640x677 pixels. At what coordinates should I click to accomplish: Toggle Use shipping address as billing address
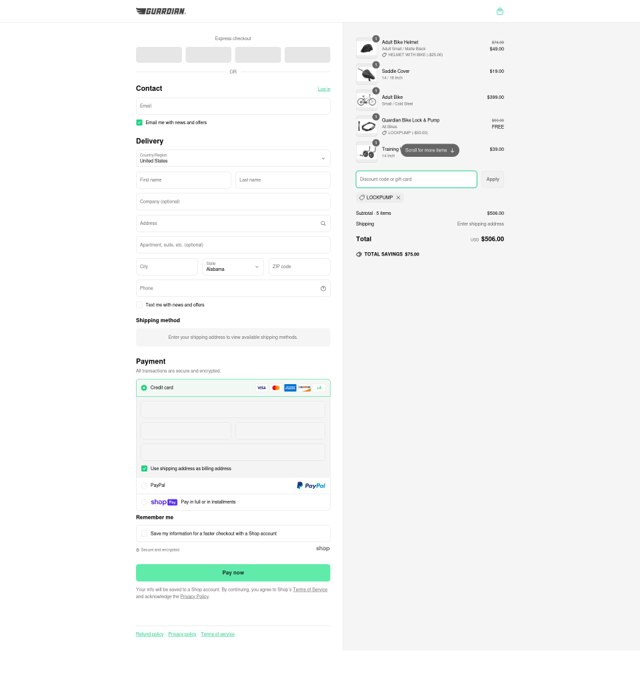pos(144,468)
